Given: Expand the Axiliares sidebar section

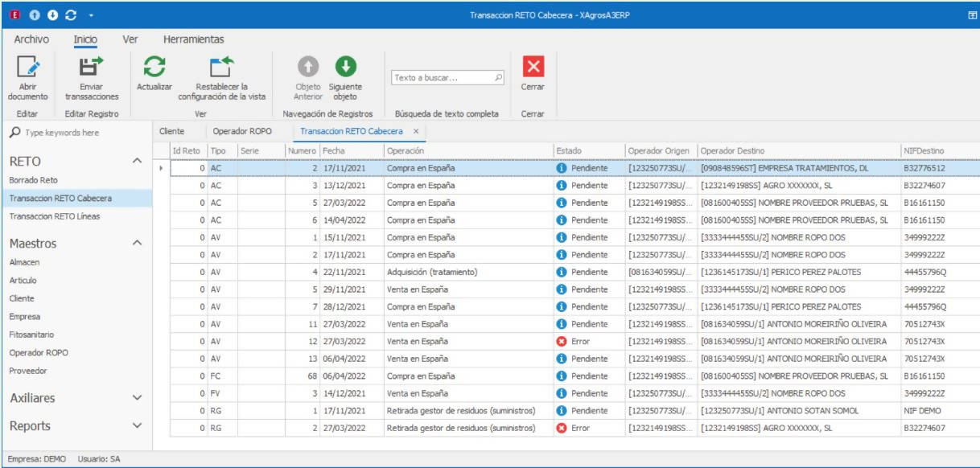Looking at the screenshot, I should coord(136,397).
